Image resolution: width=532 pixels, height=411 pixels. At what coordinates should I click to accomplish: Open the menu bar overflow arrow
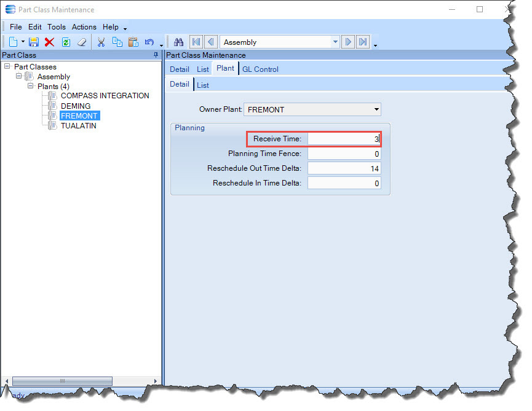(125, 29)
